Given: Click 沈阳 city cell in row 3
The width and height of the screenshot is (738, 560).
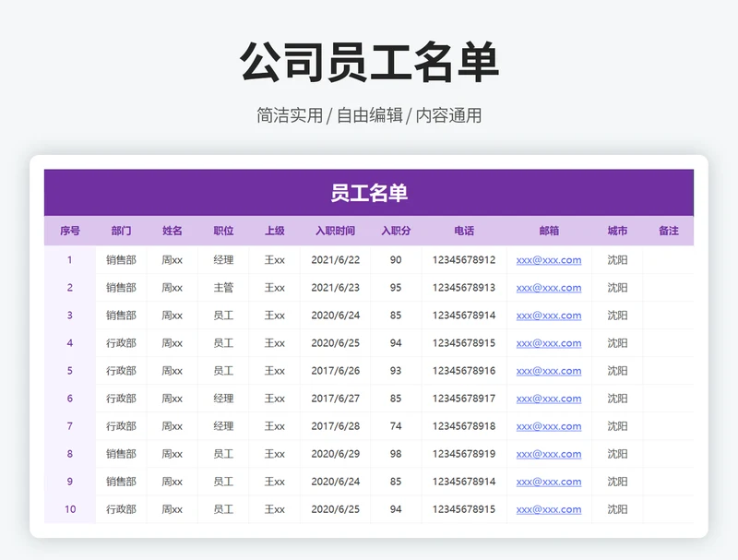Looking at the screenshot, I should [x=617, y=316].
